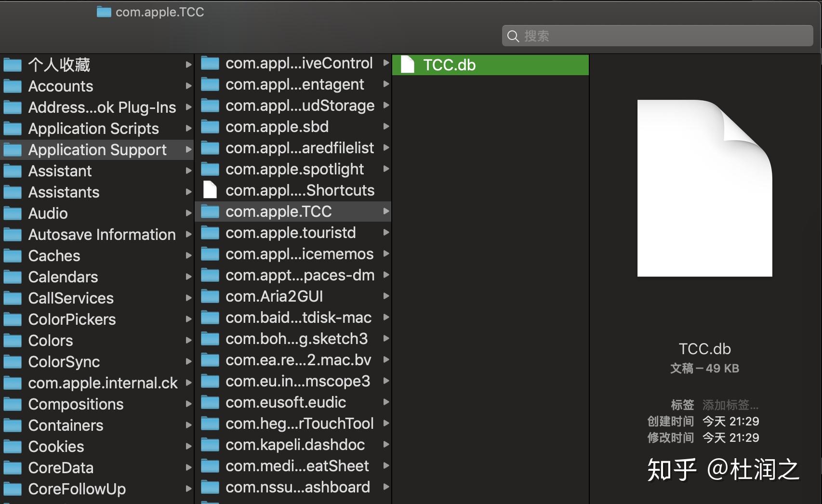Select the Cookies folder icon

(13, 446)
